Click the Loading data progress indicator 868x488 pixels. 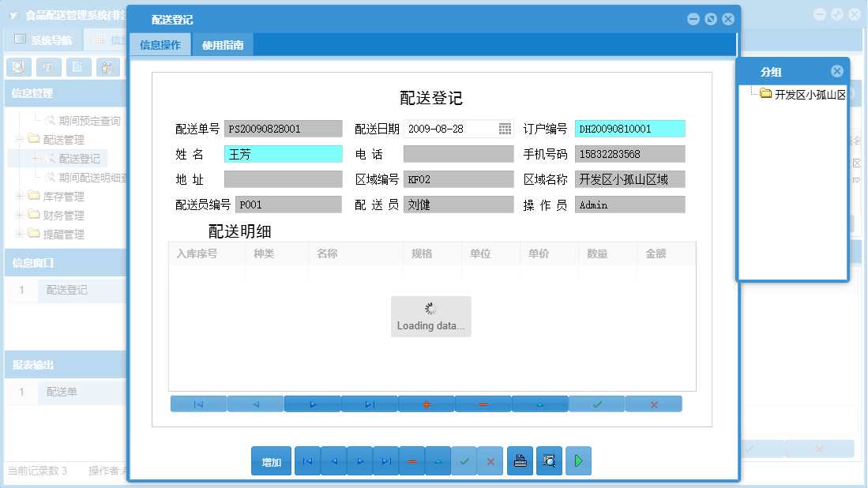pos(430,315)
